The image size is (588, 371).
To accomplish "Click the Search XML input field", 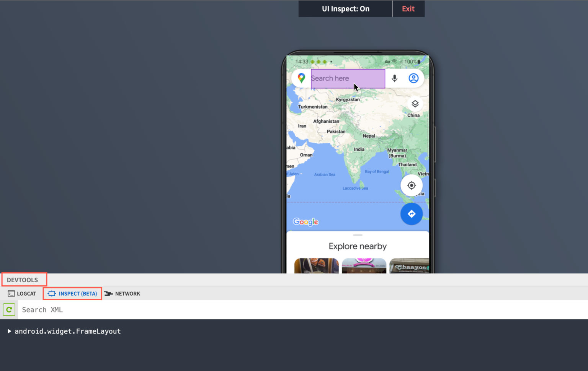I will (302, 310).
